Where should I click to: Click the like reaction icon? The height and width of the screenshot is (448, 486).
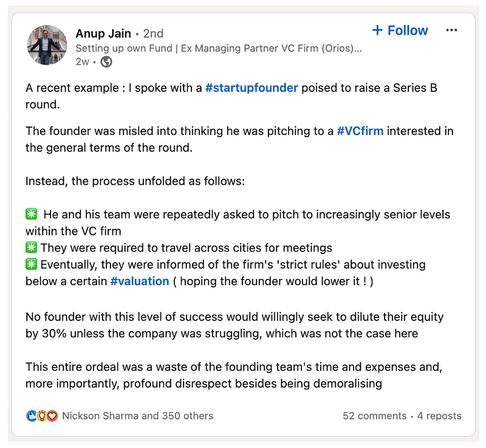(x=32, y=416)
